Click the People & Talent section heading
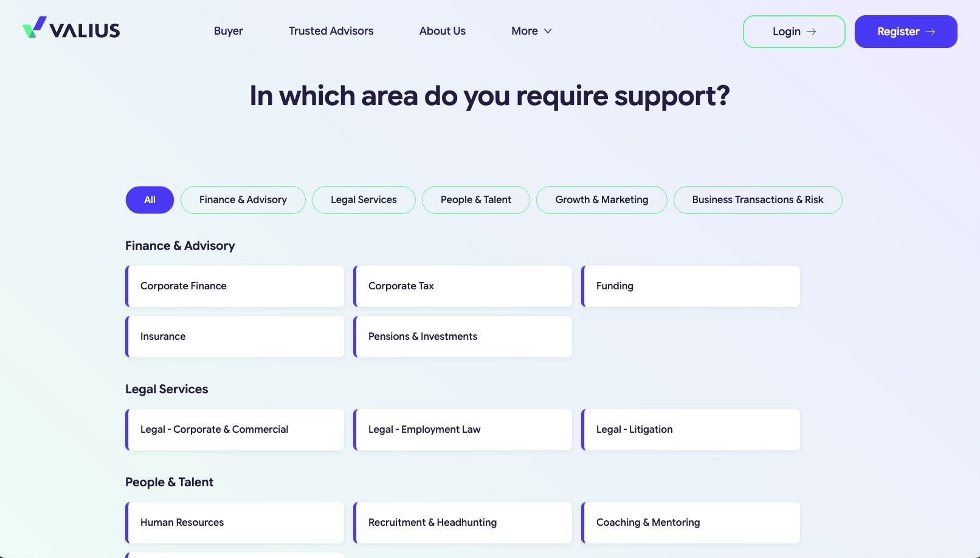This screenshot has height=558, width=980. (169, 482)
